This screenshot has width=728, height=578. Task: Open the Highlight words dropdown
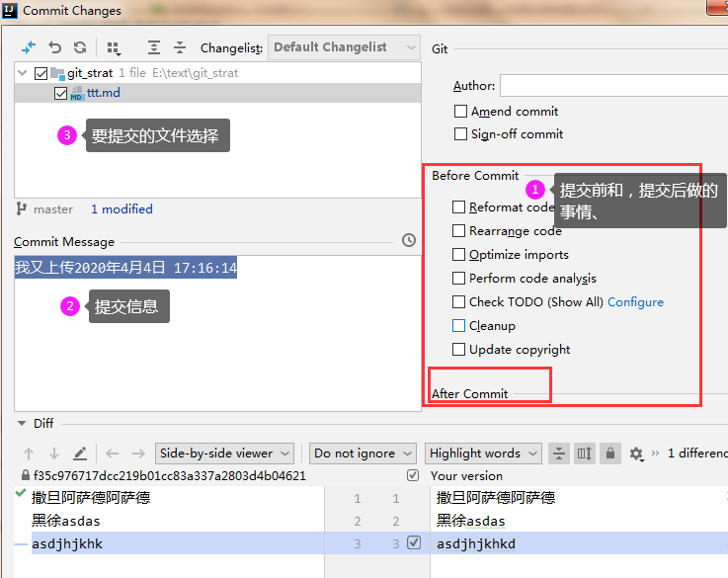pyautogui.click(x=483, y=454)
